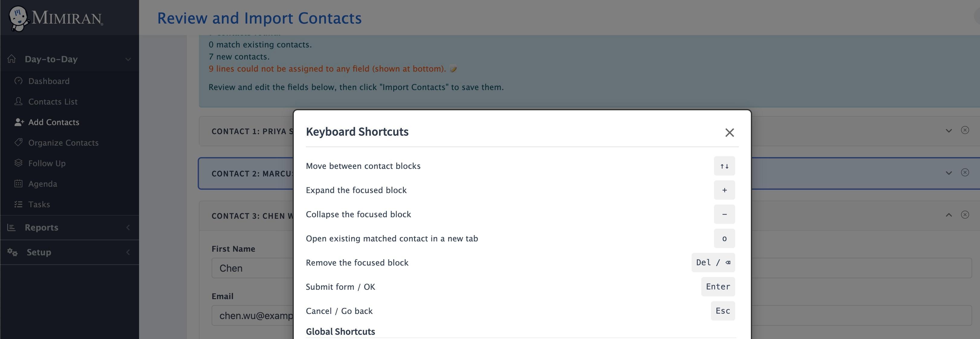
Task: Open the Contacts List page
Action: click(53, 102)
